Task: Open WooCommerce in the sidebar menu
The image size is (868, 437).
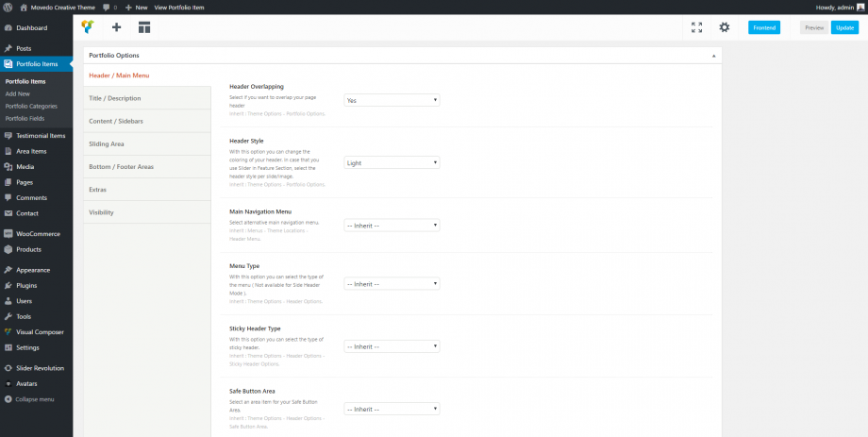Action: click(38, 233)
